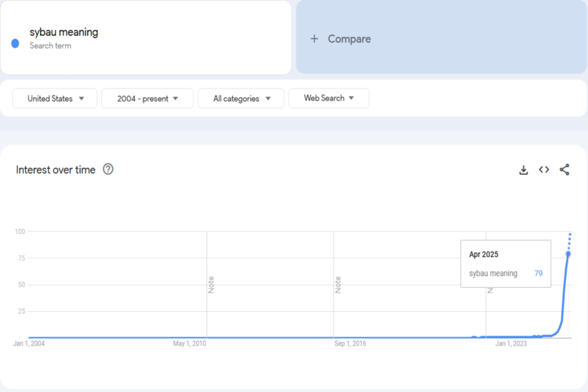Screen dimensions: 588x392
Task: Click the Interest over time heading
Action: coord(56,170)
